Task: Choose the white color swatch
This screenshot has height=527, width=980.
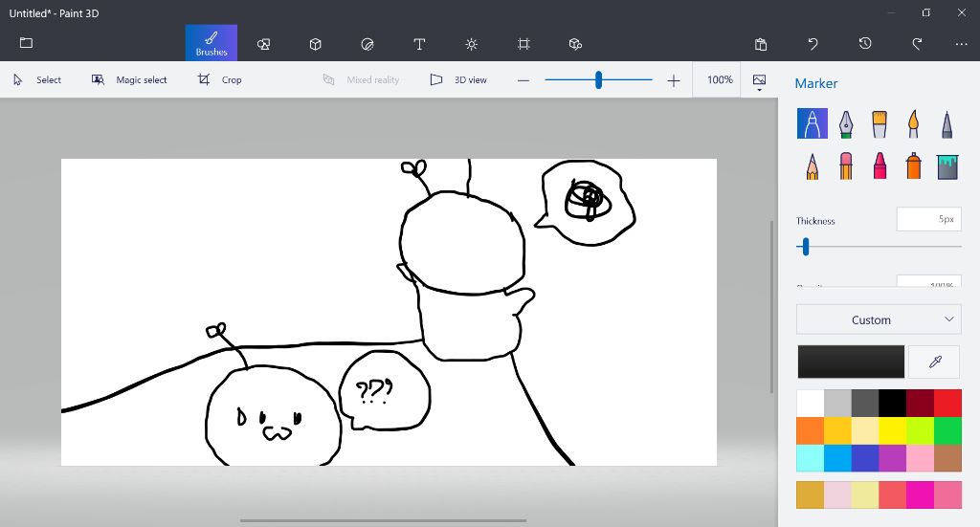Action: pyautogui.click(x=810, y=403)
